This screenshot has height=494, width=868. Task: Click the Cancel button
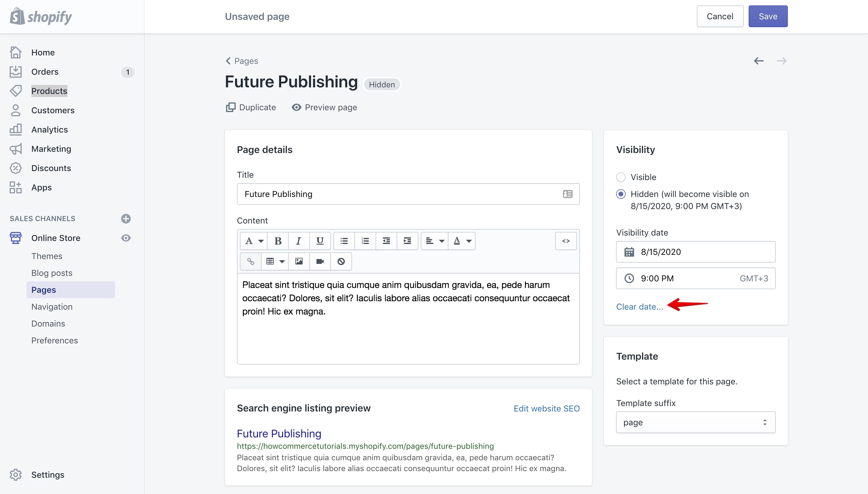click(720, 16)
